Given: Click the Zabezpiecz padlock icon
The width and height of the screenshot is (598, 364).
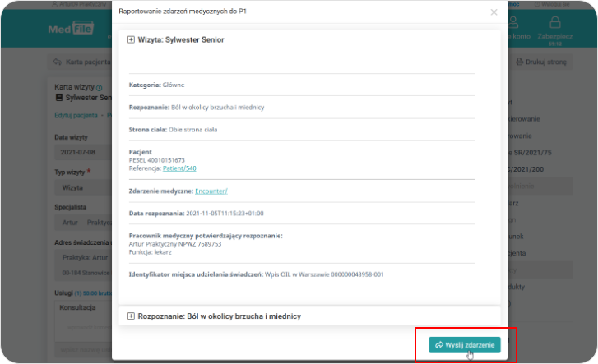Looking at the screenshot, I should 554,23.
